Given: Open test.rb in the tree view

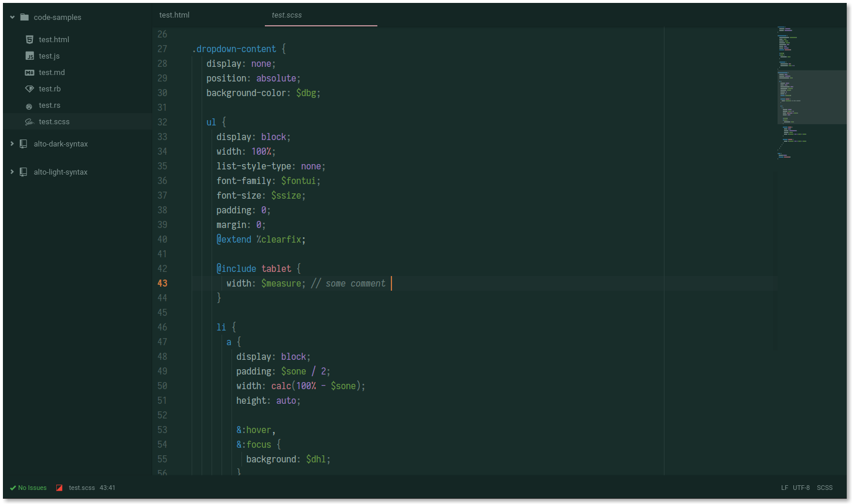Looking at the screenshot, I should pyautogui.click(x=50, y=88).
